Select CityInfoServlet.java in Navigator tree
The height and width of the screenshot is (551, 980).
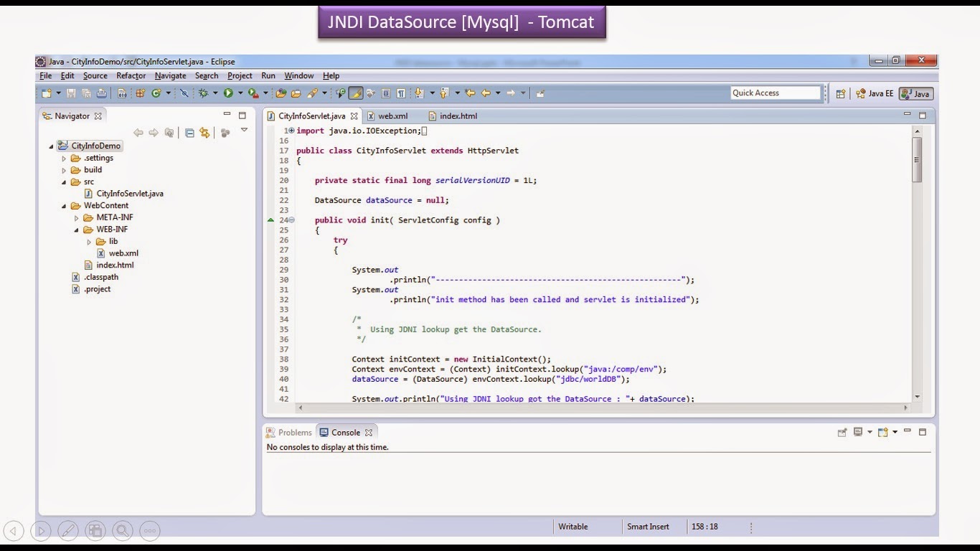[x=123, y=194]
